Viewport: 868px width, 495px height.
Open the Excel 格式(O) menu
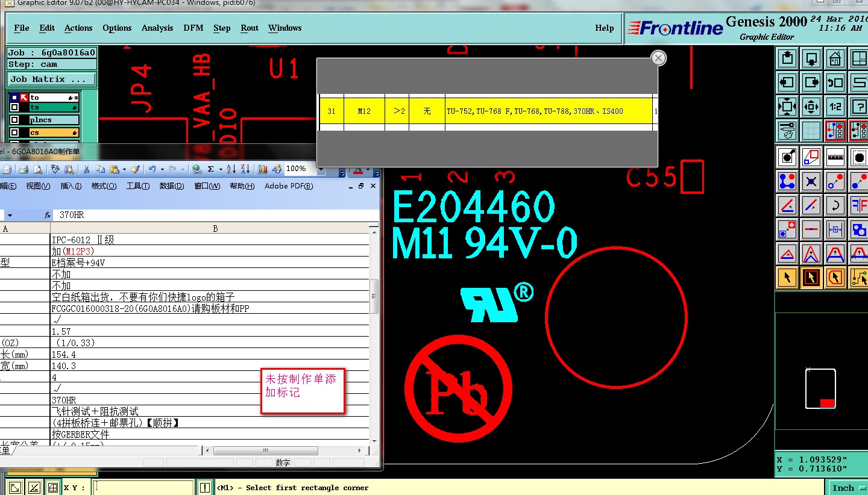coord(104,186)
